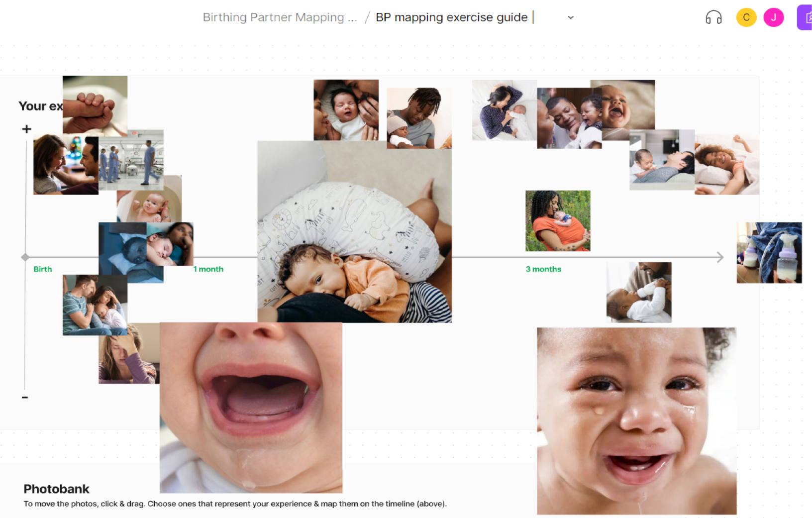Select the 1 month timeline label
Viewport: 812px width, 518px height.
[x=208, y=269]
